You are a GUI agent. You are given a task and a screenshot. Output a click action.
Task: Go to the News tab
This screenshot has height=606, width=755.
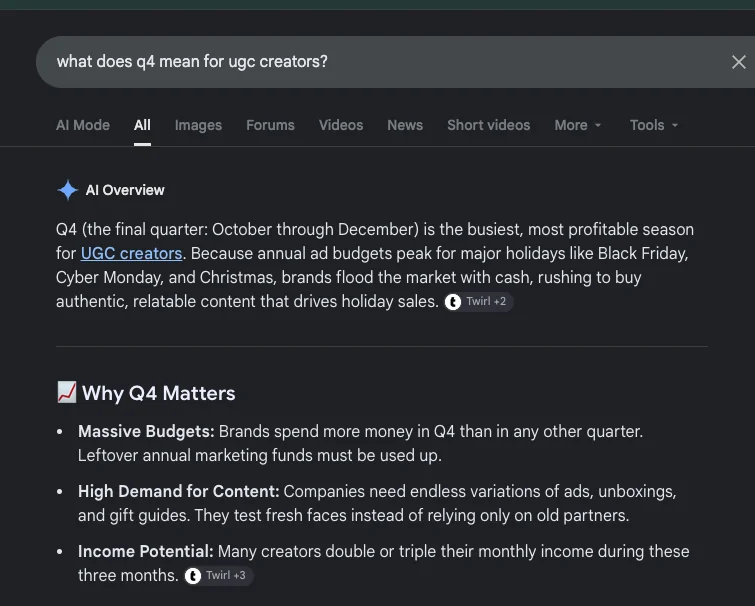[x=405, y=125]
